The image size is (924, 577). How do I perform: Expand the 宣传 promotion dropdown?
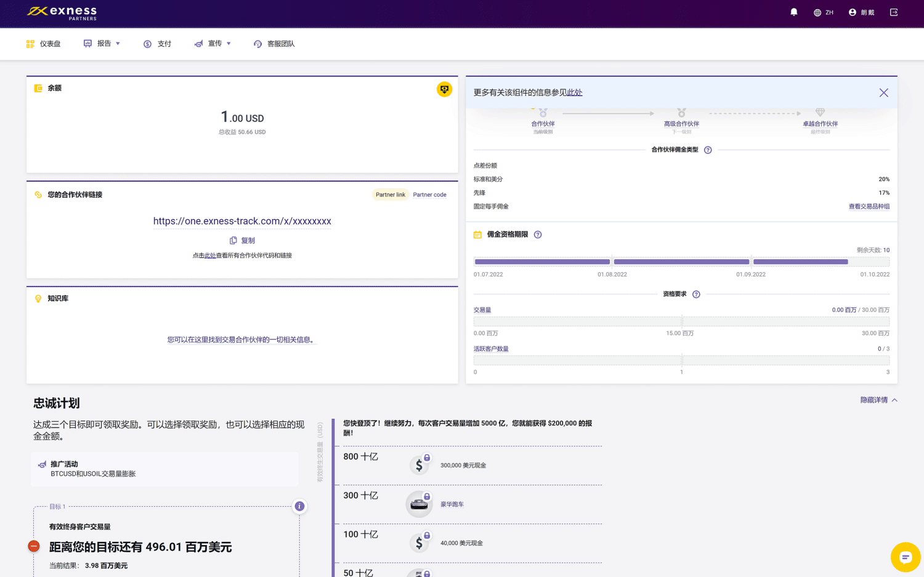213,44
